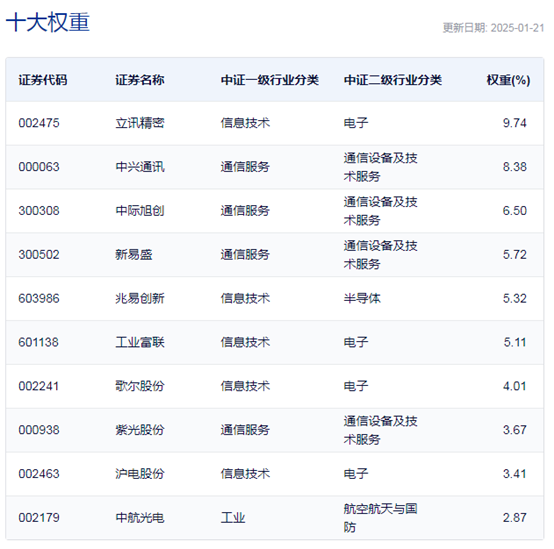The width and height of the screenshot is (554, 549).
Task: Click 紫光股份 security name
Action: tap(140, 430)
